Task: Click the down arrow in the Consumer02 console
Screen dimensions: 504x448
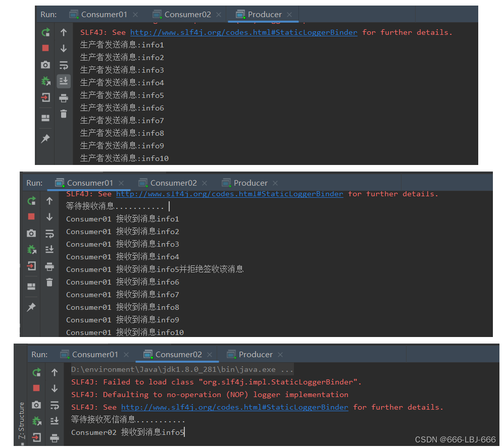Action: (x=55, y=388)
